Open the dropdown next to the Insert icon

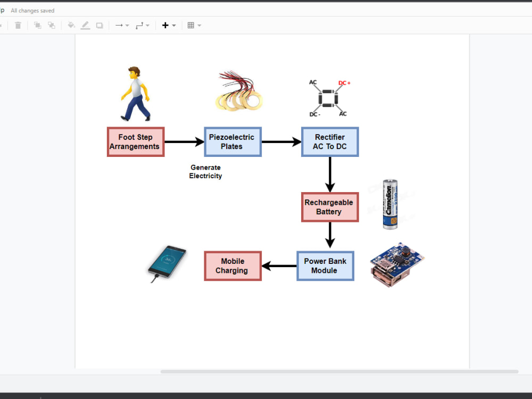(173, 25)
